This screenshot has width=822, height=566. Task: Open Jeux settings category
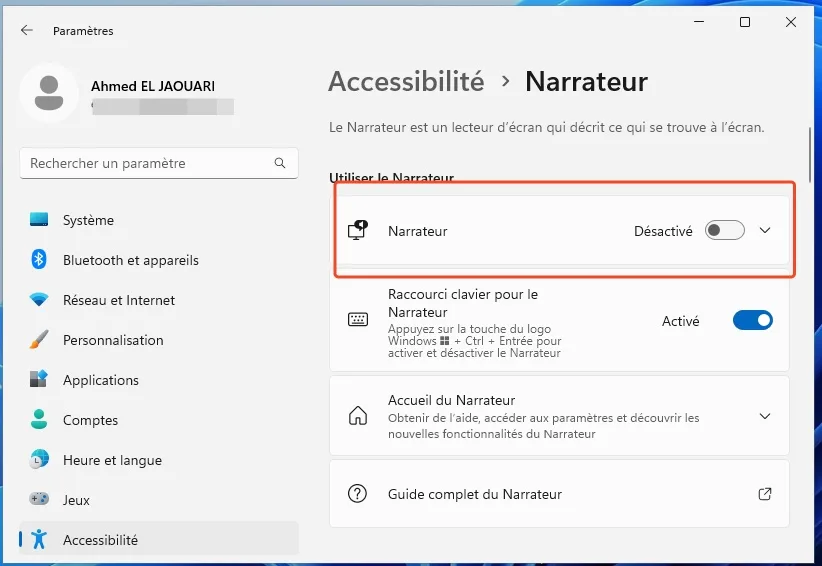[159, 500]
